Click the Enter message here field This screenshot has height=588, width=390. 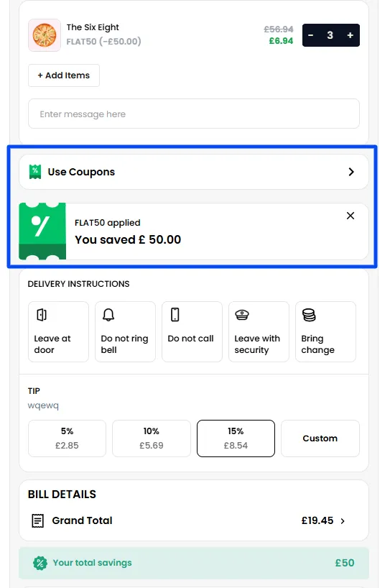coord(194,114)
